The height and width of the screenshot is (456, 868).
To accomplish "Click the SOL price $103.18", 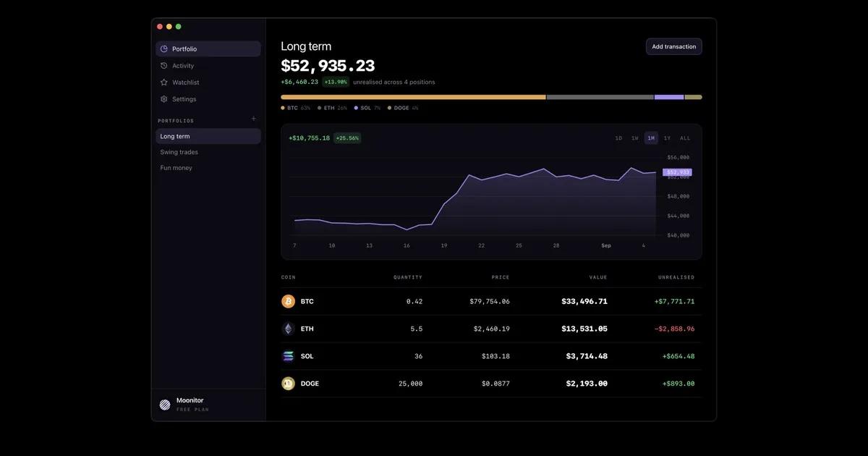I will [495, 356].
